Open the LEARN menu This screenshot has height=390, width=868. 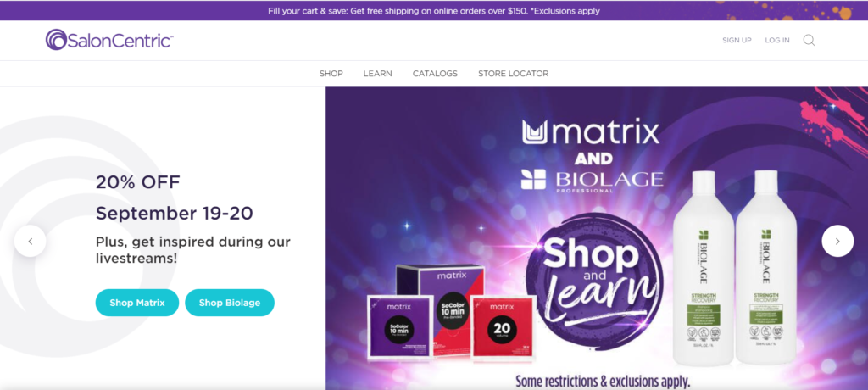pyautogui.click(x=377, y=74)
